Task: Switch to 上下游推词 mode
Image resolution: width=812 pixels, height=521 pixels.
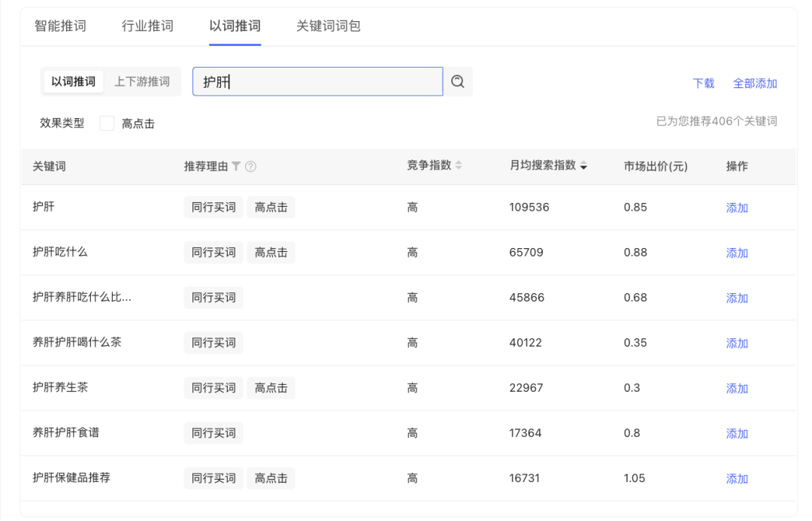Action: tap(142, 81)
